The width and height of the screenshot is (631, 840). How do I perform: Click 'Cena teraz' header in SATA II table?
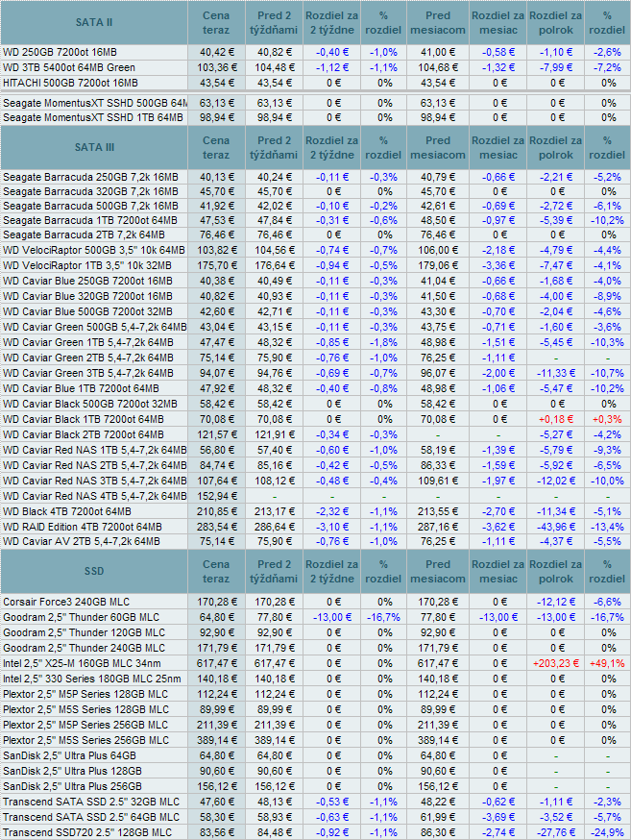[216, 22]
